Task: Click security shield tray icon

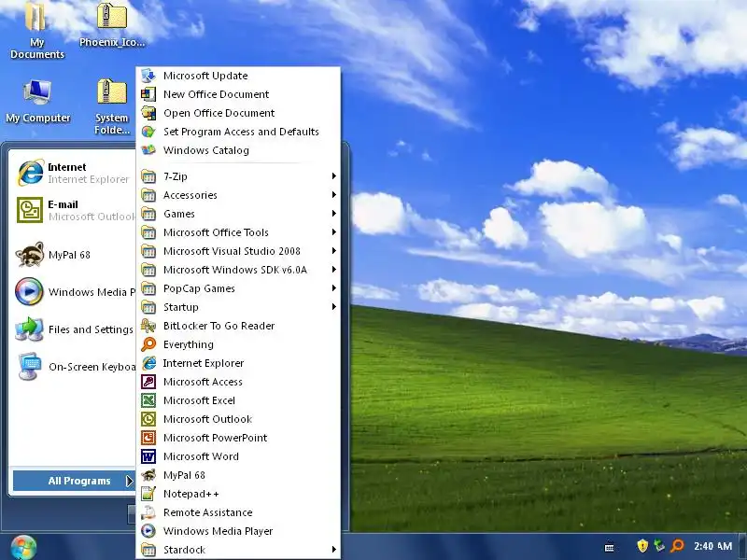Action: [x=642, y=546]
